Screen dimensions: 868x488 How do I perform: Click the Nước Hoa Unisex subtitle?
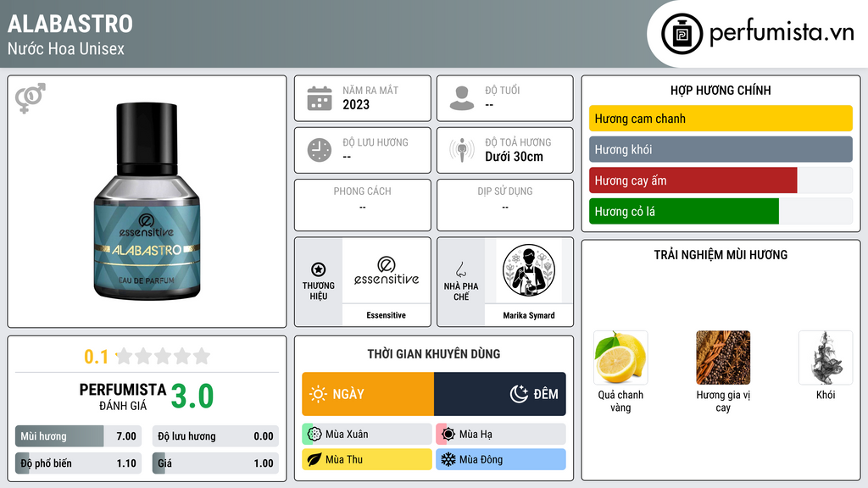tap(66, 49)
